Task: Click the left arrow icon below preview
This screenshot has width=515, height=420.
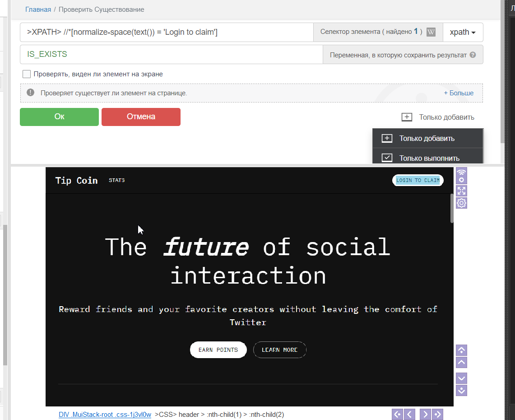Action: pyautogui.click(x=409, y=414)
